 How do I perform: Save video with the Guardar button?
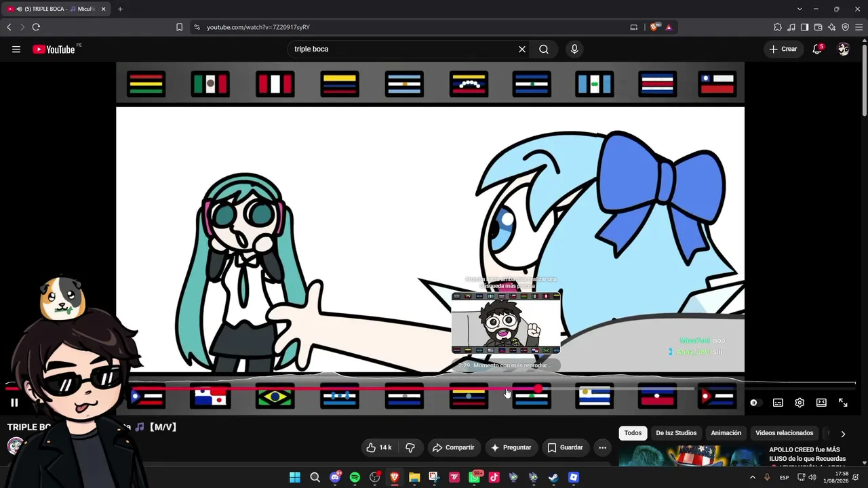[x=566, y=447]
